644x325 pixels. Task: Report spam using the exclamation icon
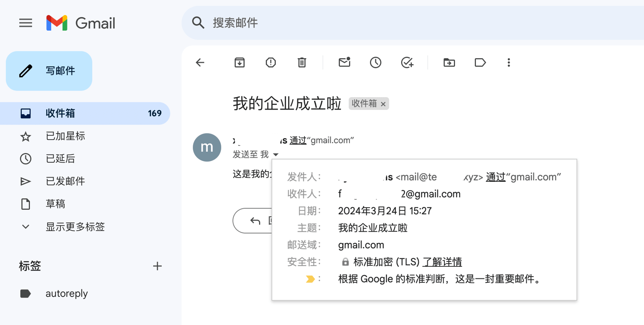click(271, 62)
